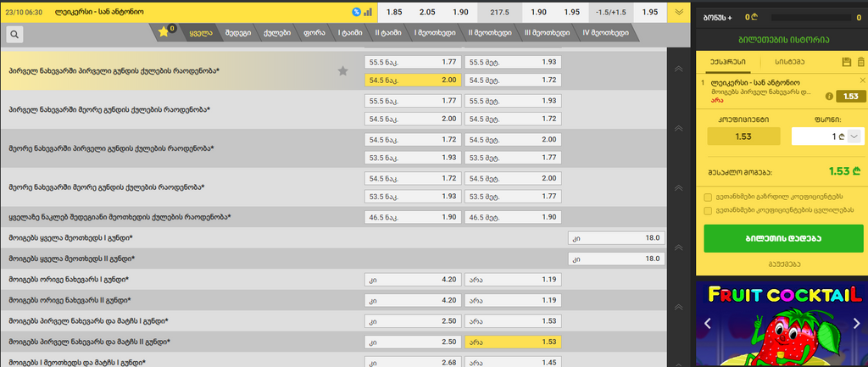Go to next slide of Fruit Cocktail banner
This screenshot has height=367, width=868.
coord(856,323)
